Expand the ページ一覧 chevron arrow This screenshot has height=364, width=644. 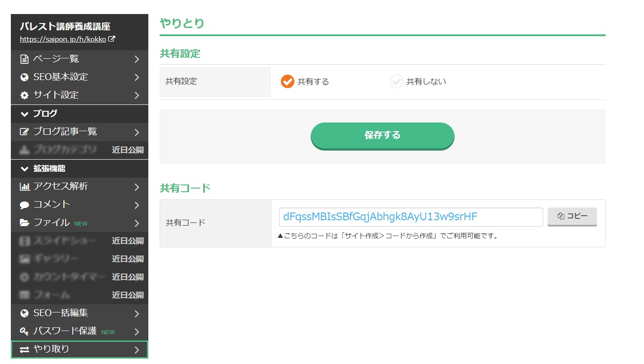137,59
